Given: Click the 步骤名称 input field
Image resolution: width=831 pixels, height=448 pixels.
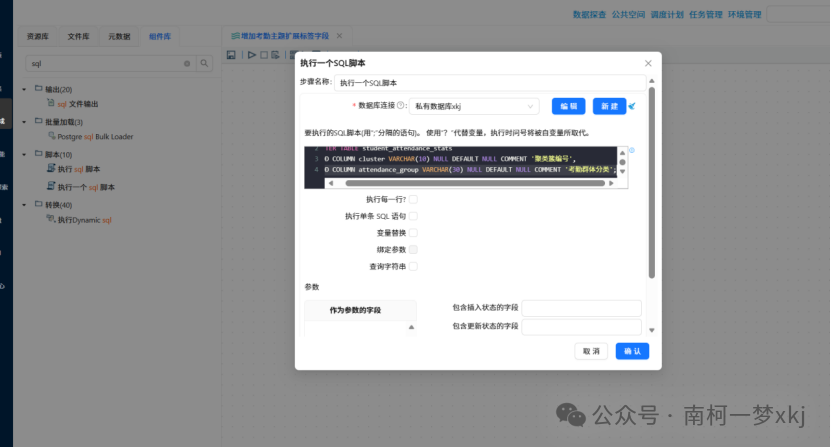Looking at the screenshot, I should pos(490,83).
